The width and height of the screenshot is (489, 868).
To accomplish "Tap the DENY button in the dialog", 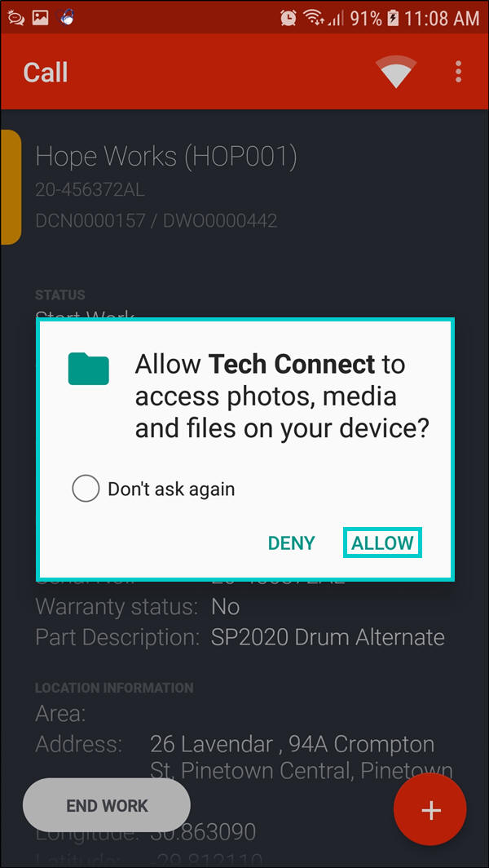I will tap(292, 543).
